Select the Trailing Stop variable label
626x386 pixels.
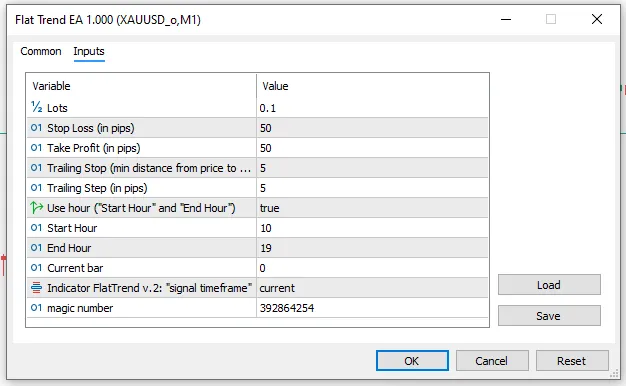[149, 168]
